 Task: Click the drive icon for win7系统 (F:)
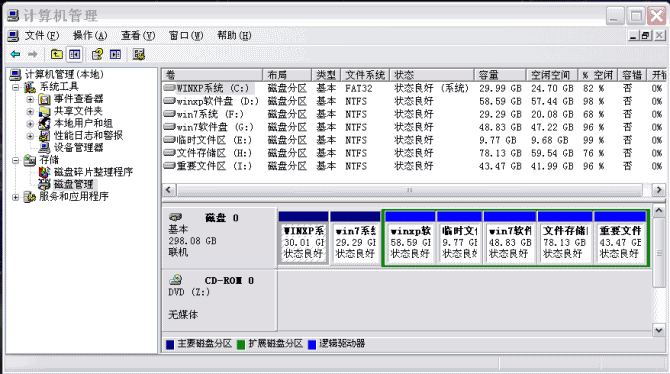(169, 114)
